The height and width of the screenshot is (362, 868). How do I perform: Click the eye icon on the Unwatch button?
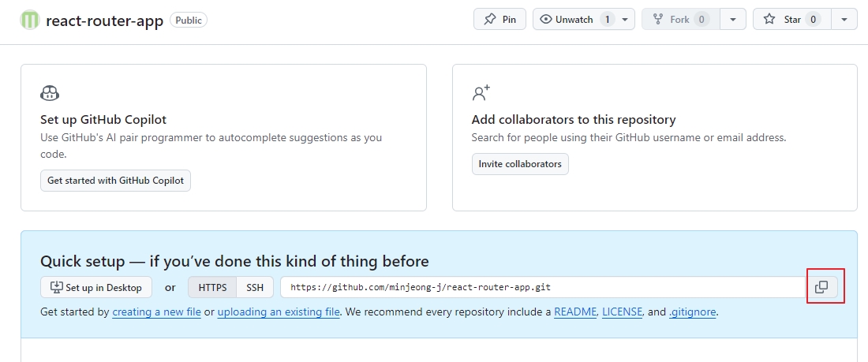[546, 20]
